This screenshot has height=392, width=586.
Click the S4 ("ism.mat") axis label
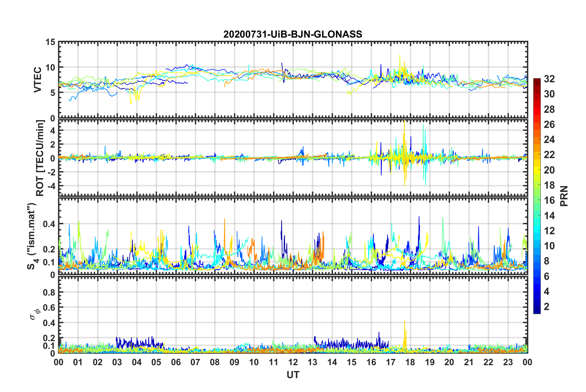click(x=32, y=236)
